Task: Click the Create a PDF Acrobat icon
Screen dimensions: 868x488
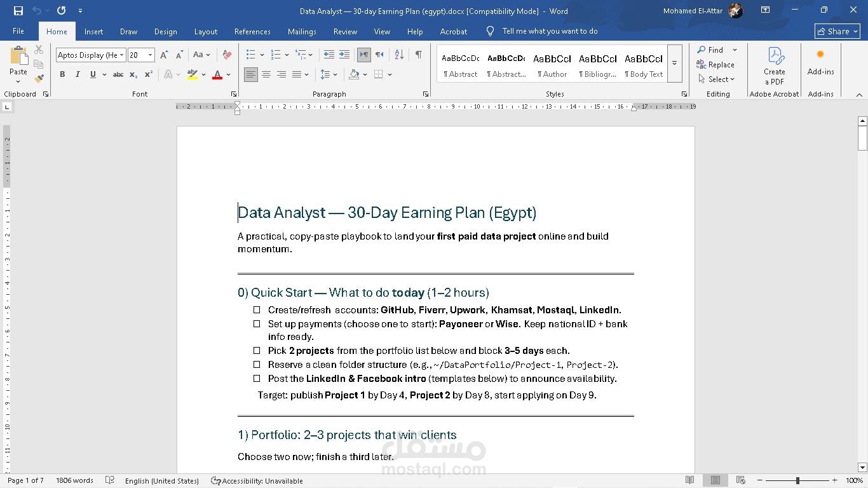Action: click(x=774, y=65)
